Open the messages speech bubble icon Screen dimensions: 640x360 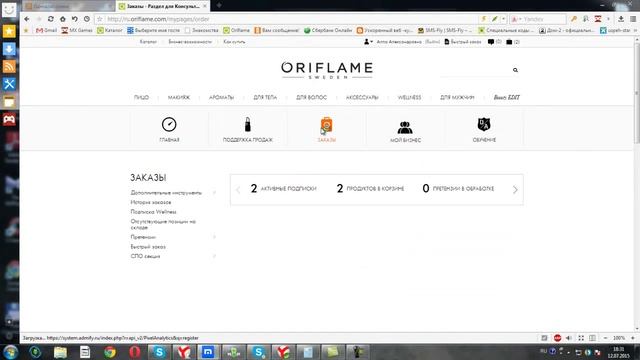click(x=491, y=42)
